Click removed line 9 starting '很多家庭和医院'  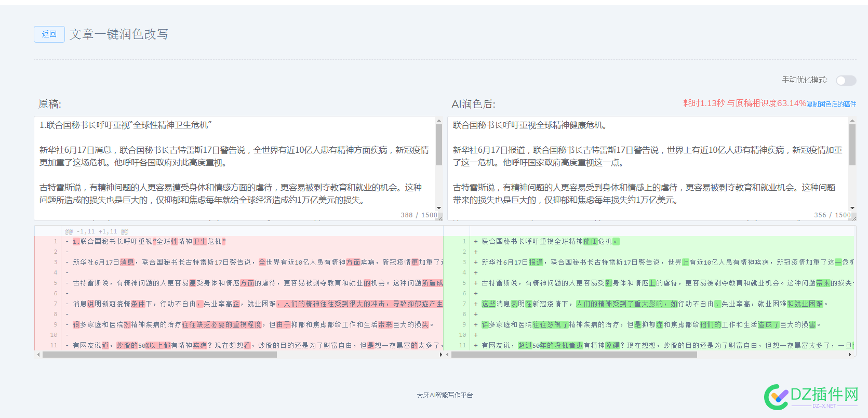(239, 325)
